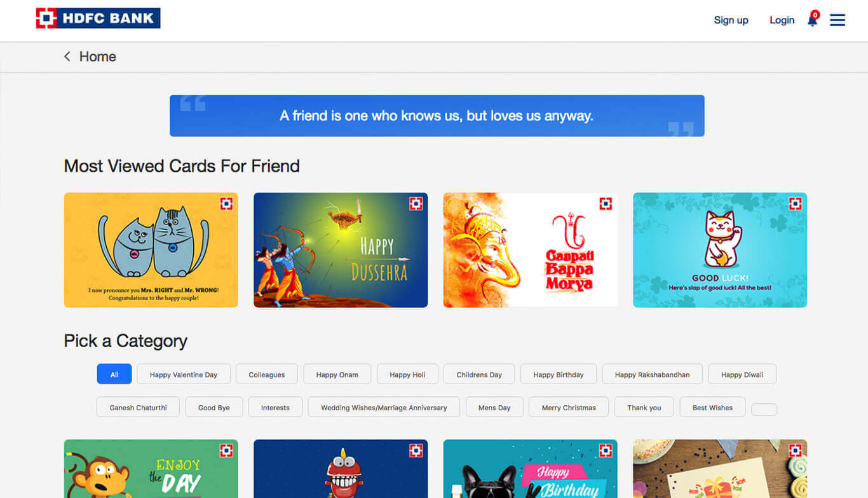The width and height of the screenshot is (868, 498).
Task: Click the empty category chip after Best Wishes
Action: pos(764,410)
